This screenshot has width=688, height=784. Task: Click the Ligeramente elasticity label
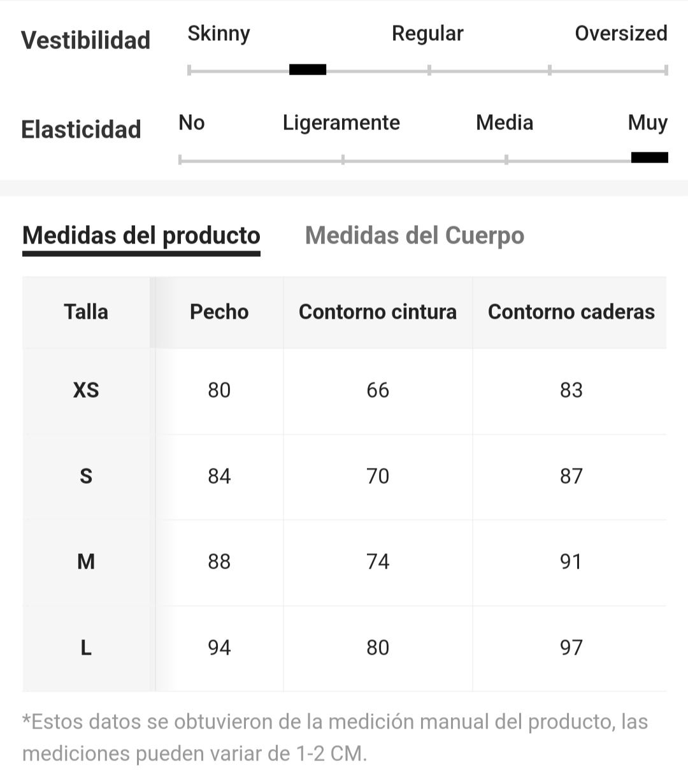(x=341, y=122)
